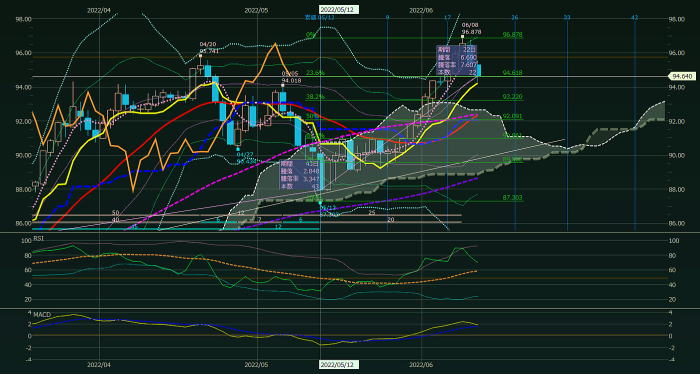Click the 94.640 current price tag
700x374 pixels.
point(683,77)
